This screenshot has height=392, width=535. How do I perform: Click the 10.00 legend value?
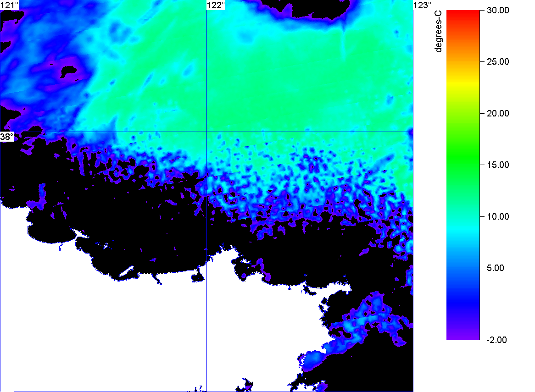(498, 216)
